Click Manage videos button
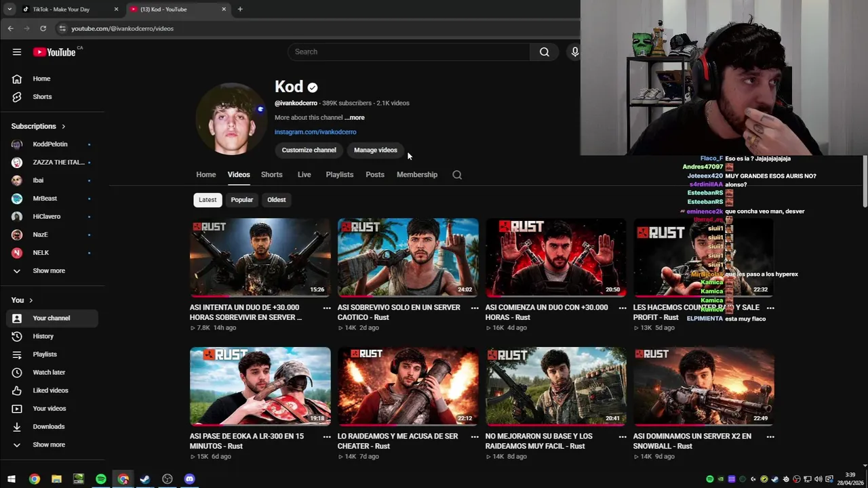The image size is (868, 488). coord(375,150)
